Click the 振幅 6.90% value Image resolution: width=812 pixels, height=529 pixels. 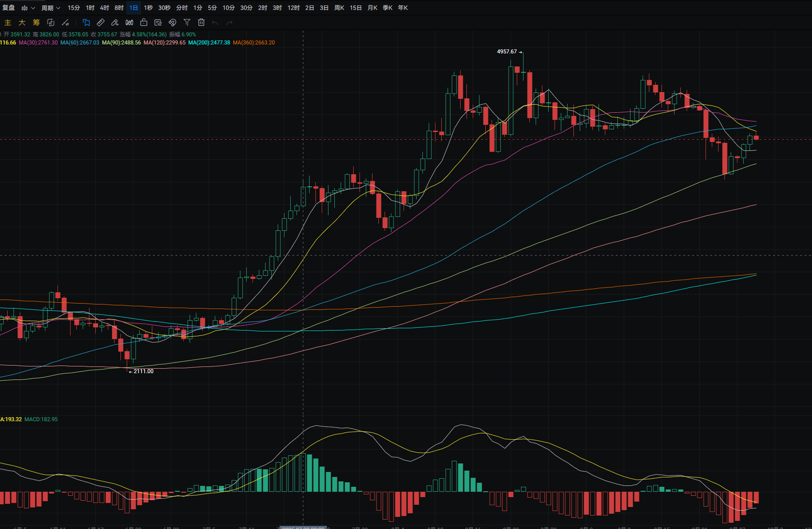[x=182, y=35]
